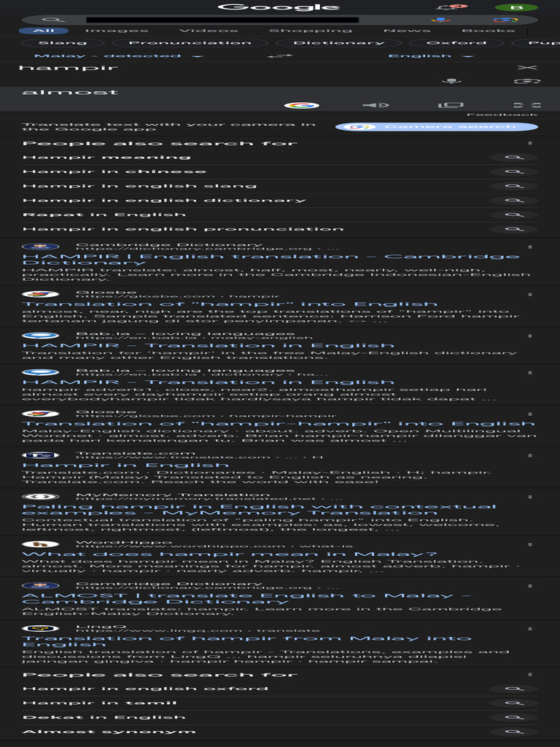The width and height of the screenshot is (560, 747).
Task: Open options dots for top People also search for
Action: (x=530, y=143)
